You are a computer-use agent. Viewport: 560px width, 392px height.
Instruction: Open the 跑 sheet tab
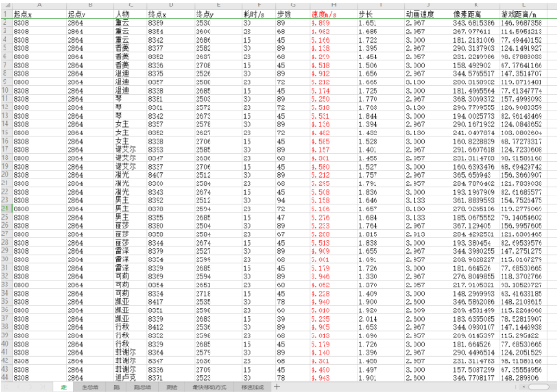(x=117, y=386)
